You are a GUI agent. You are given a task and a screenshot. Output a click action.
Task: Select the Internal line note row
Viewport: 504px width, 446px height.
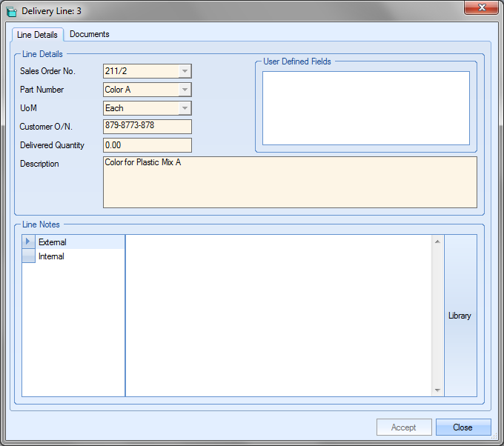[80, 256]
